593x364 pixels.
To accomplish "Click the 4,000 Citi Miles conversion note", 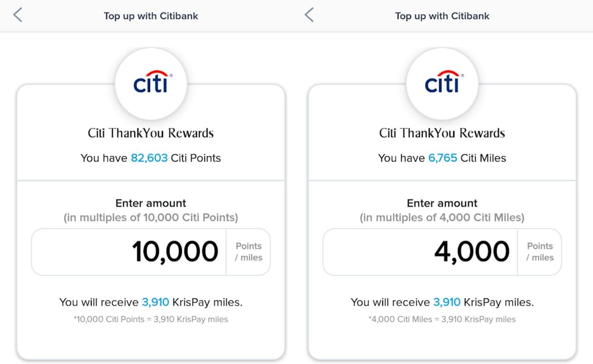I will click(x=442, y=319).
